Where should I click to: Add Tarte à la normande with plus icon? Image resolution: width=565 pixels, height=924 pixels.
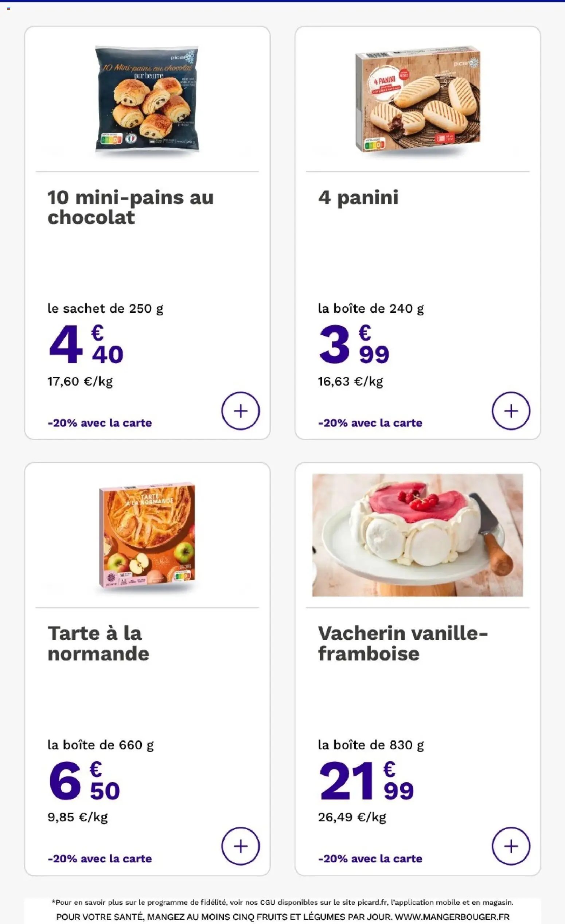coord(240,846)
